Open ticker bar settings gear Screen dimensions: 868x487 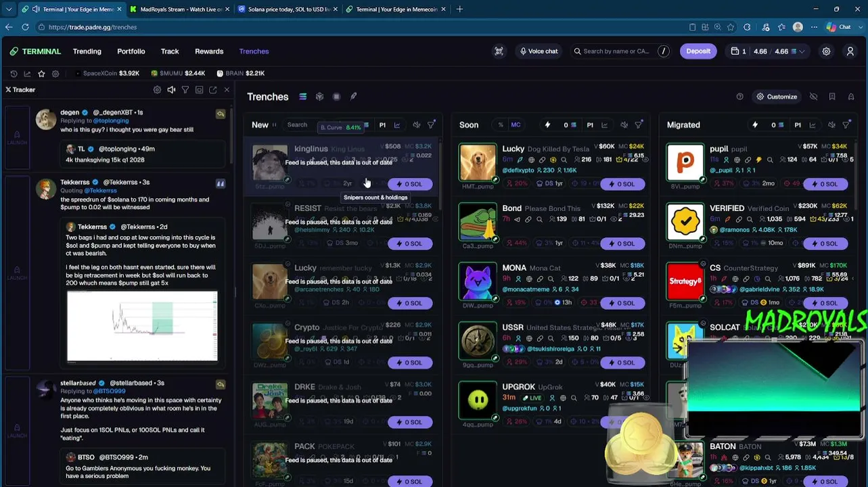pos(55,74)
